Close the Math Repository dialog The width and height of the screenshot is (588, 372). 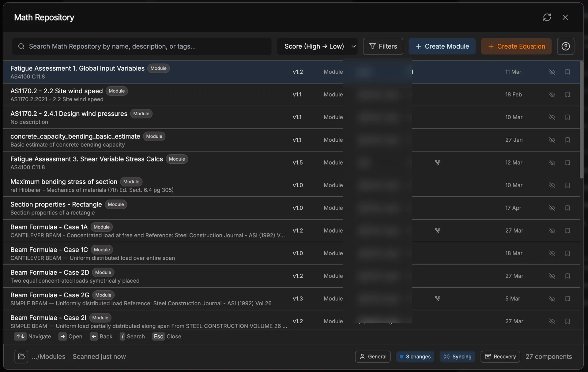coord(565,17)
